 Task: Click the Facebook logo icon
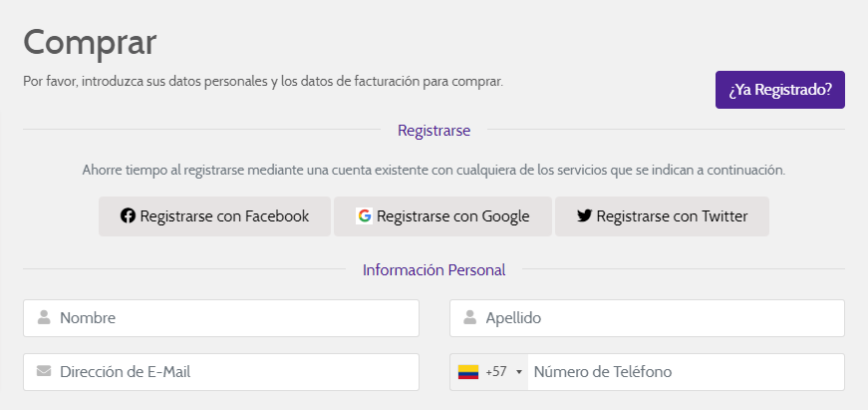click(128, 215)
